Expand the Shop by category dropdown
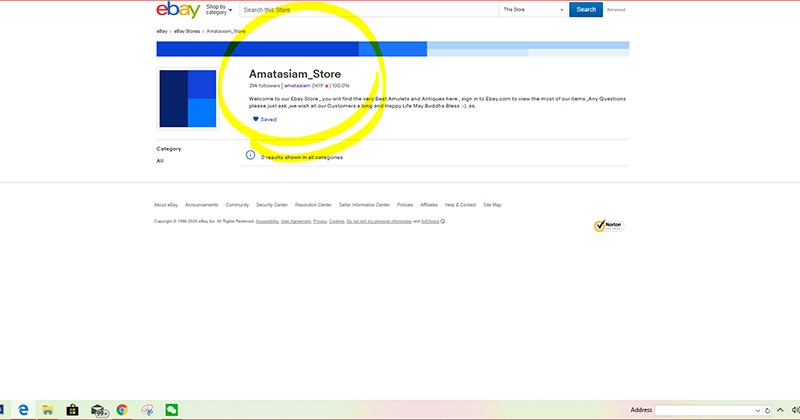The height and width of the screenshot is (420, 800). 218,10
